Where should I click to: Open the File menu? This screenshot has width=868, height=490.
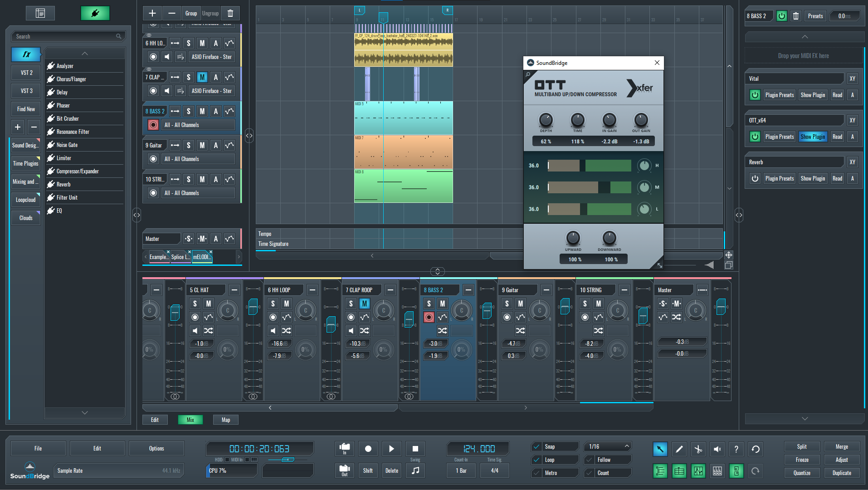[38, 448]
